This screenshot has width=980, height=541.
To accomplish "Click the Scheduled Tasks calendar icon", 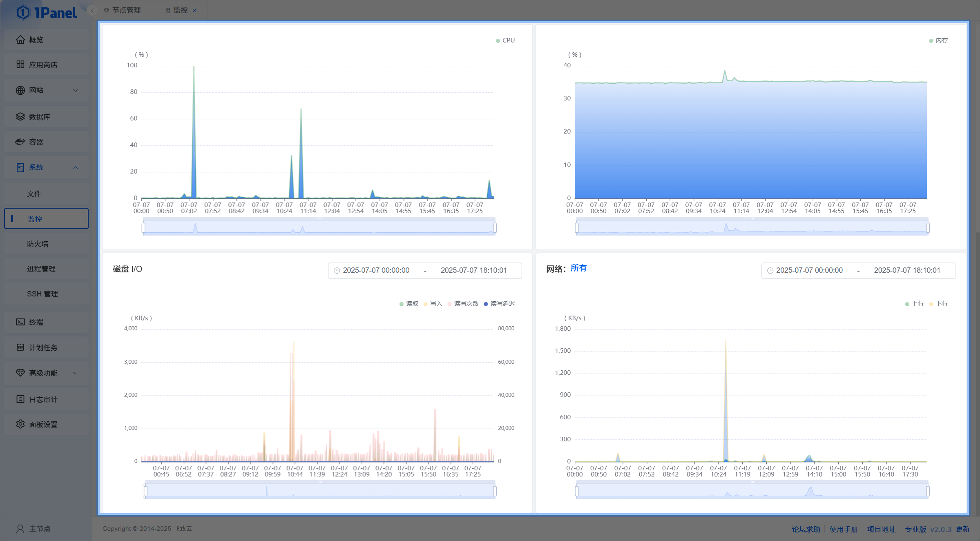I will (x=20, y=347).
